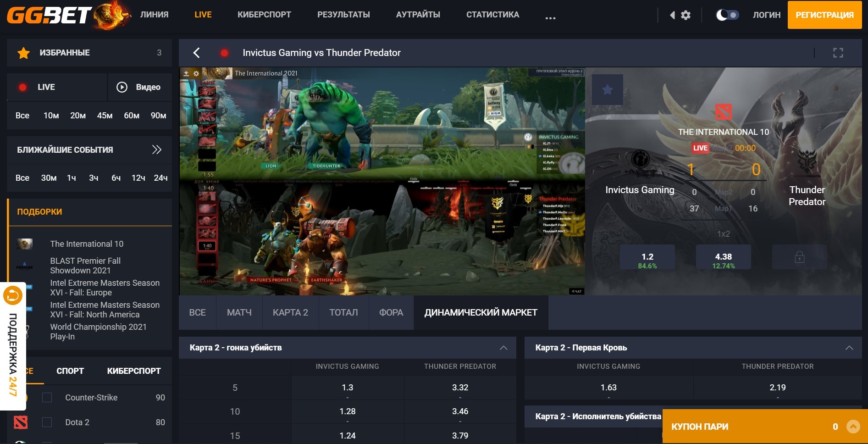Open Intel Extreme Masters Fall: North America
Image resolution: width=868 pixels, height=444 pixels.
105,310
